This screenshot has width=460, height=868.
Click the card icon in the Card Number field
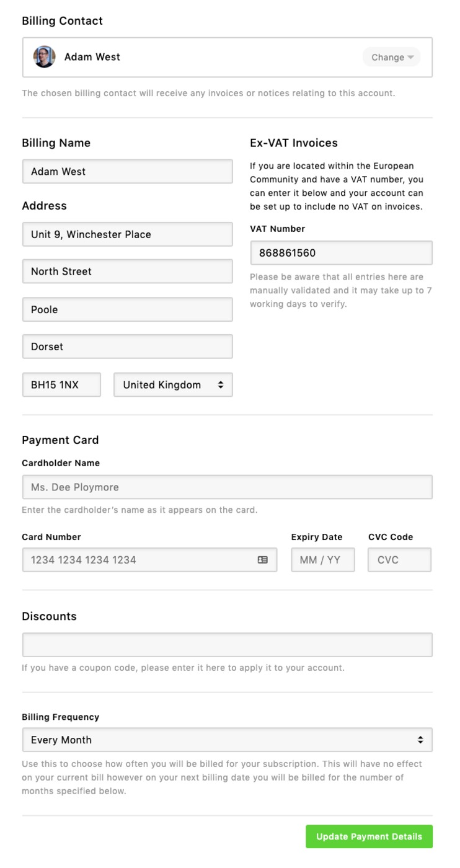(x=263, y=560)
